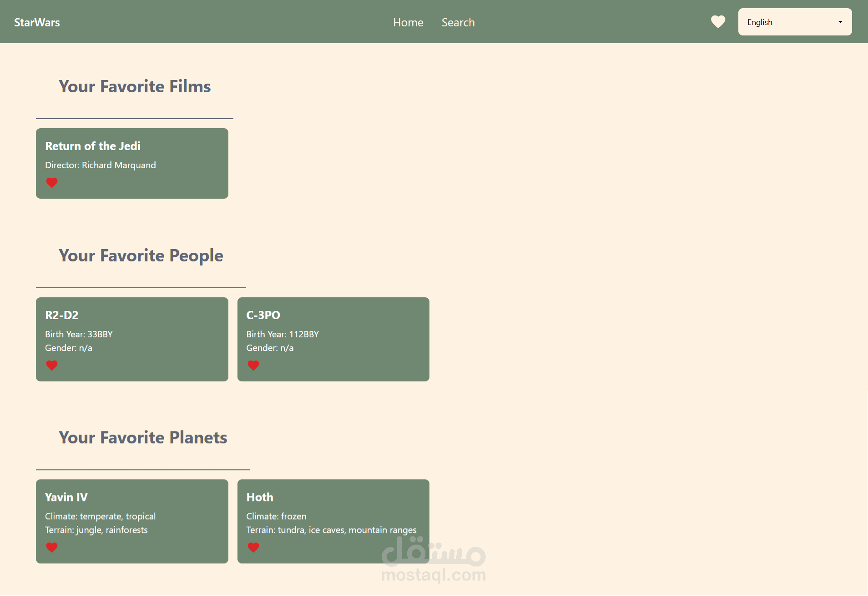Viewport: 868px width, 596px height.
Task: Open the Yavin IV planet card
Action: click(x=132, y=521)
